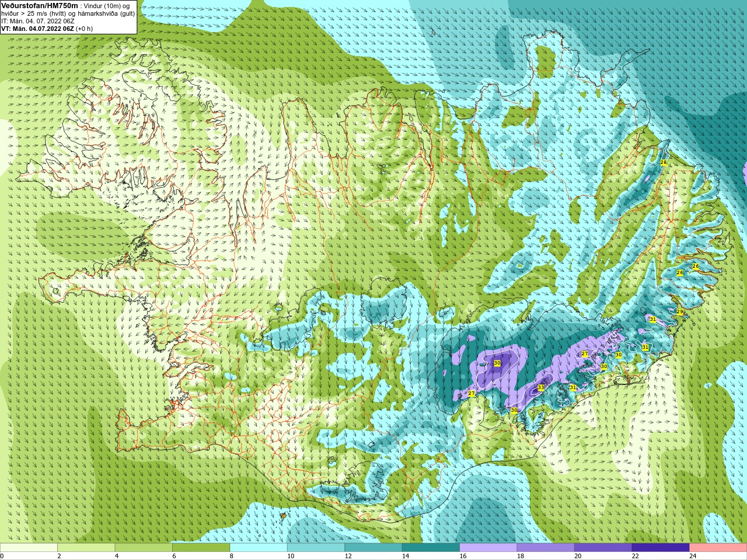Screen dimensions: 747x560
Task: Select the legend value "10"
Action: [291, 556]
